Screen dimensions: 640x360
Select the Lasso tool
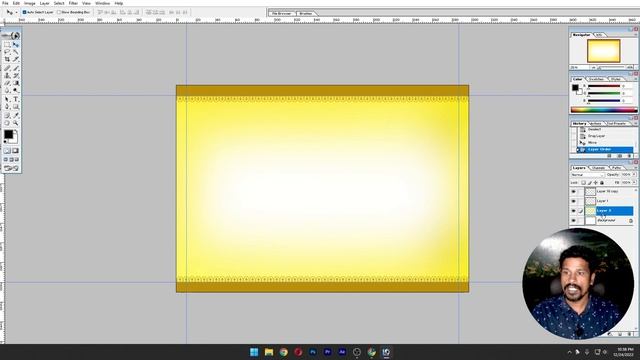[x=7, y=52]
